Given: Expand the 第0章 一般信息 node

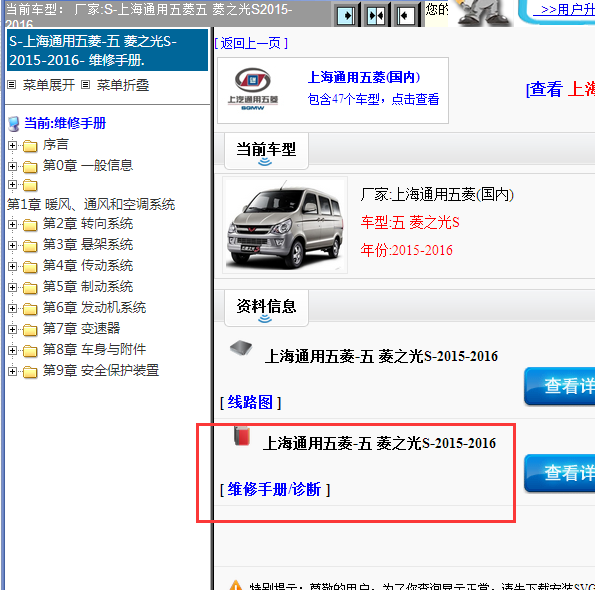Looking at the screenshot, I should point(12,166).
